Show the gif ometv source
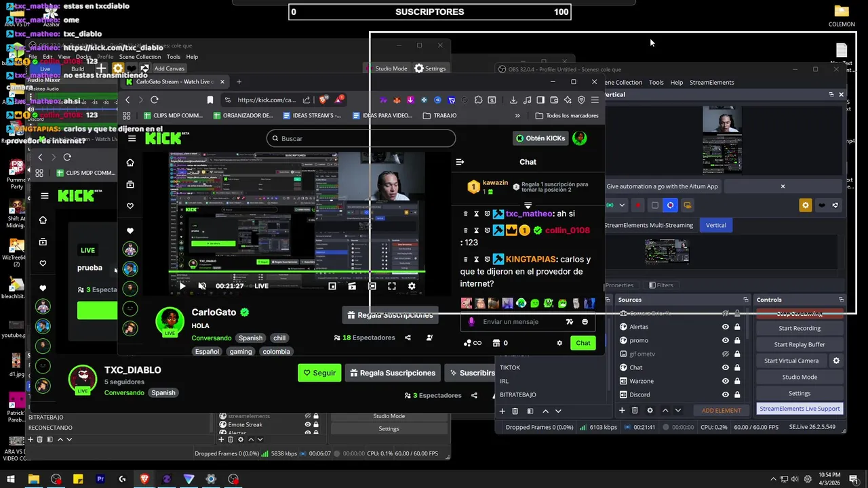 726,354
